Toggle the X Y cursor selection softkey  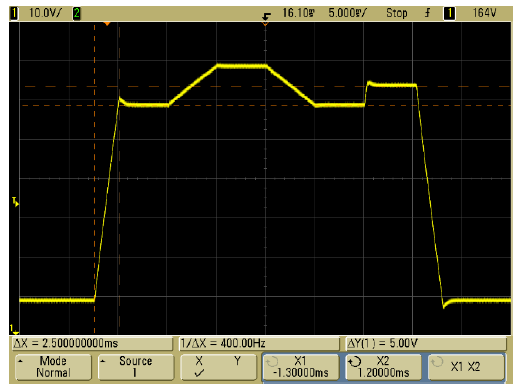coord(218,367)
